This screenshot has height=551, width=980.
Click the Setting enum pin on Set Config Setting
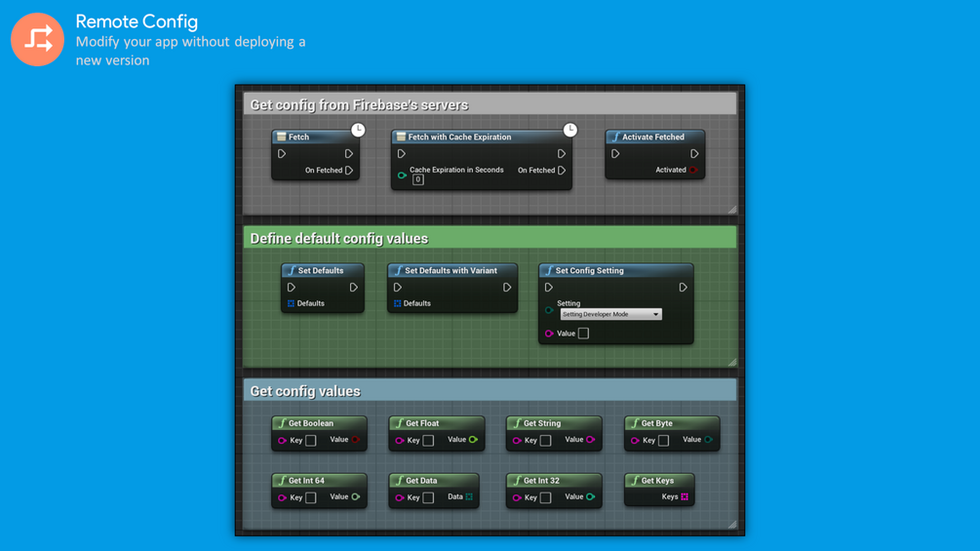click(549, 310)
